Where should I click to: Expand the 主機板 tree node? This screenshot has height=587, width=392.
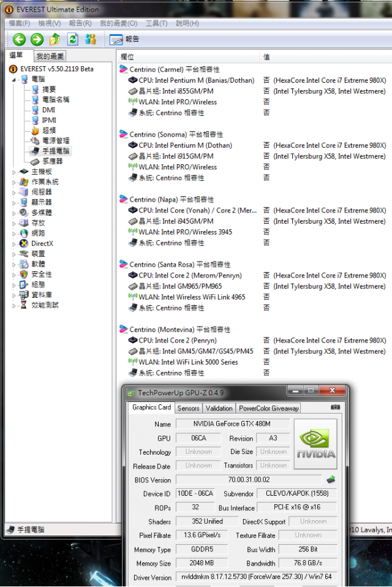pyautogui.click(x=13, y=172)
